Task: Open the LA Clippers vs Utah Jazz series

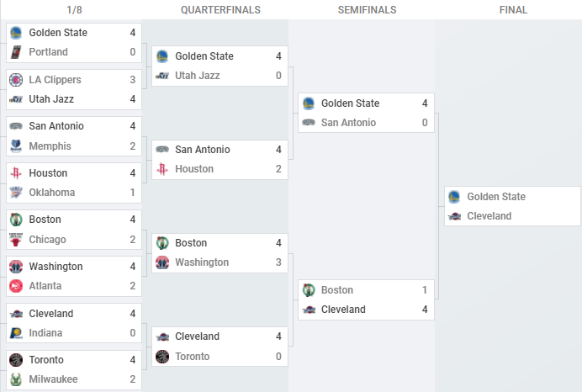Action: click(74, 89)
